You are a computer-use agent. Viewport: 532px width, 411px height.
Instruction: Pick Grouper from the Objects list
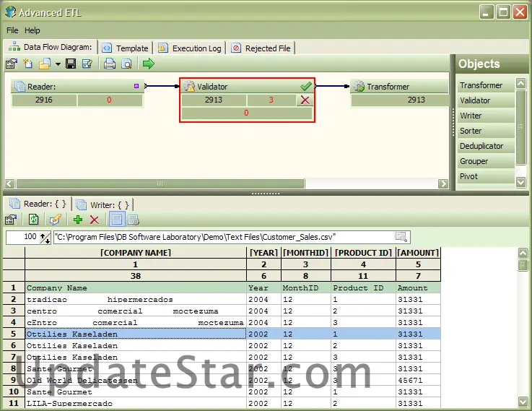point(485,161)
